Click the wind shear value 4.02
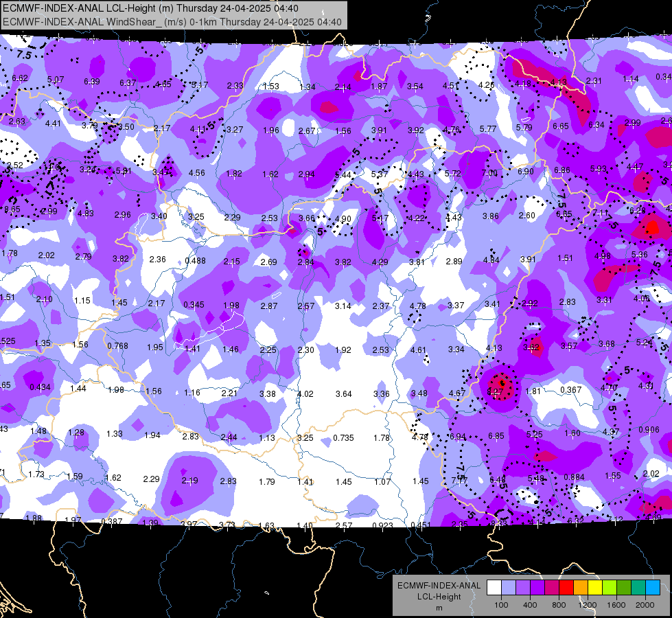This screenshot has width=672, height=618. click(305, 393)
